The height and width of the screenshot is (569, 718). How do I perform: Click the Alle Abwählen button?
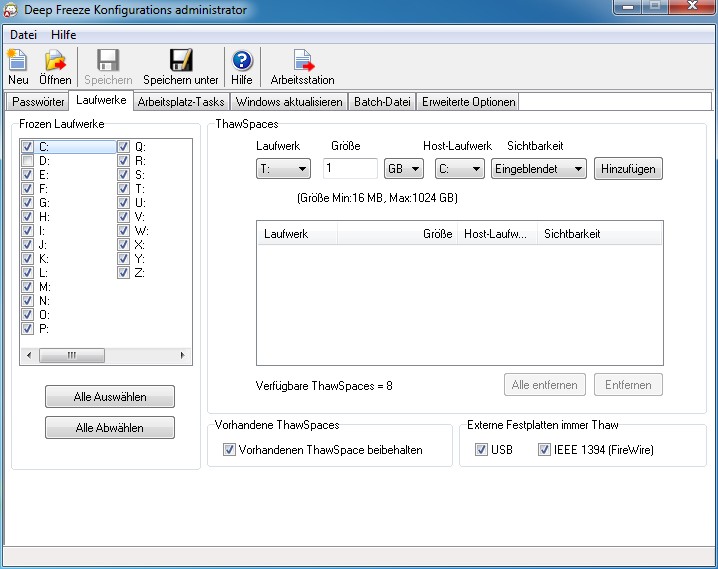110,428
